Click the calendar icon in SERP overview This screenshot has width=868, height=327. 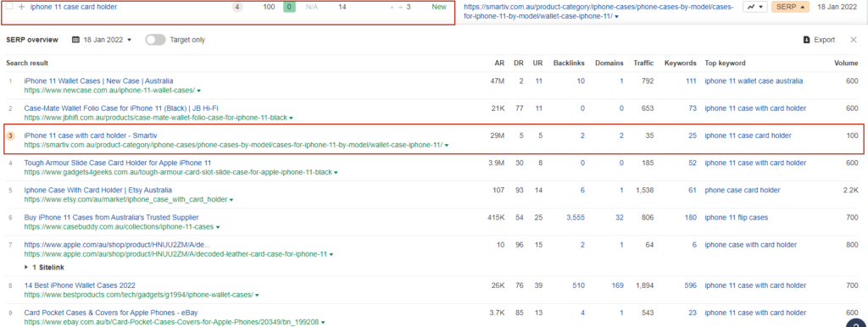tap(75, 40)
